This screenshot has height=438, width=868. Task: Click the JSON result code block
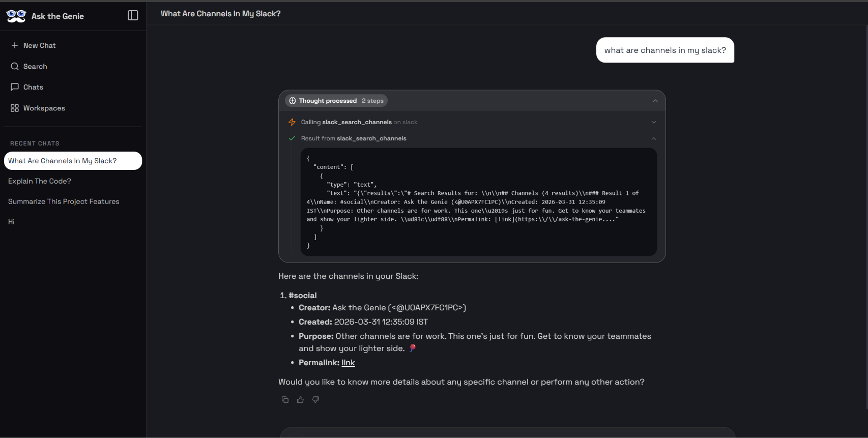[x=478, y=202]
